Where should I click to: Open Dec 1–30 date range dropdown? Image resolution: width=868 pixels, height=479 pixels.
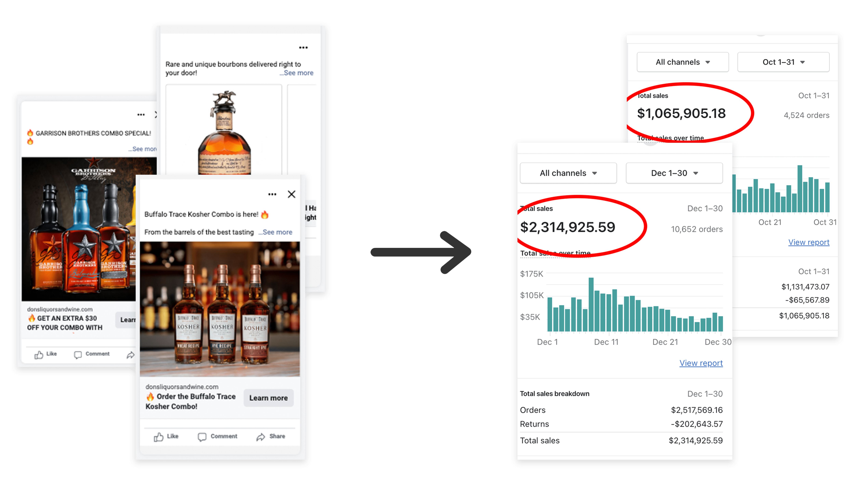point(674,173)
